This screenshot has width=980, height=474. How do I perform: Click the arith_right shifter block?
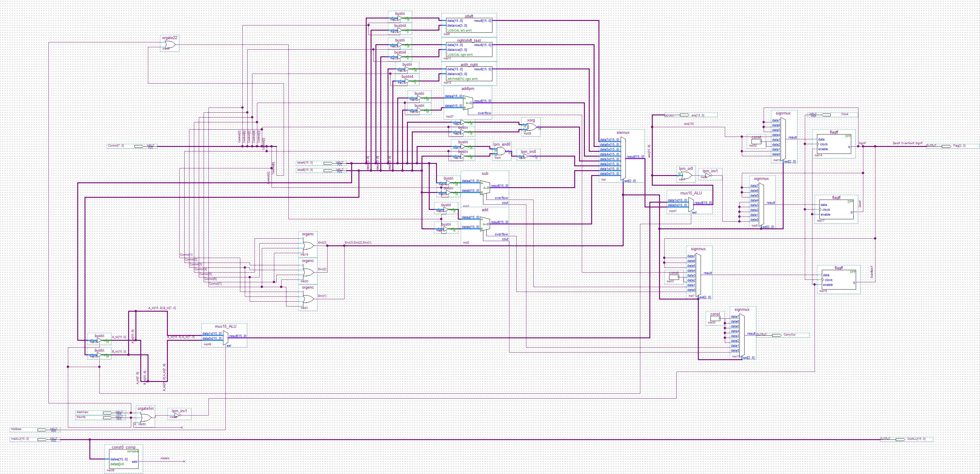click(x=470, y=74)
